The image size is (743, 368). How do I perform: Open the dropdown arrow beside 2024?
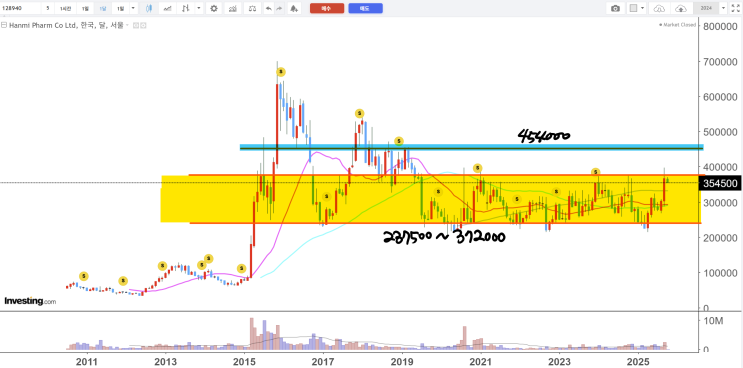pyautogui.click(x=723, y=8)
